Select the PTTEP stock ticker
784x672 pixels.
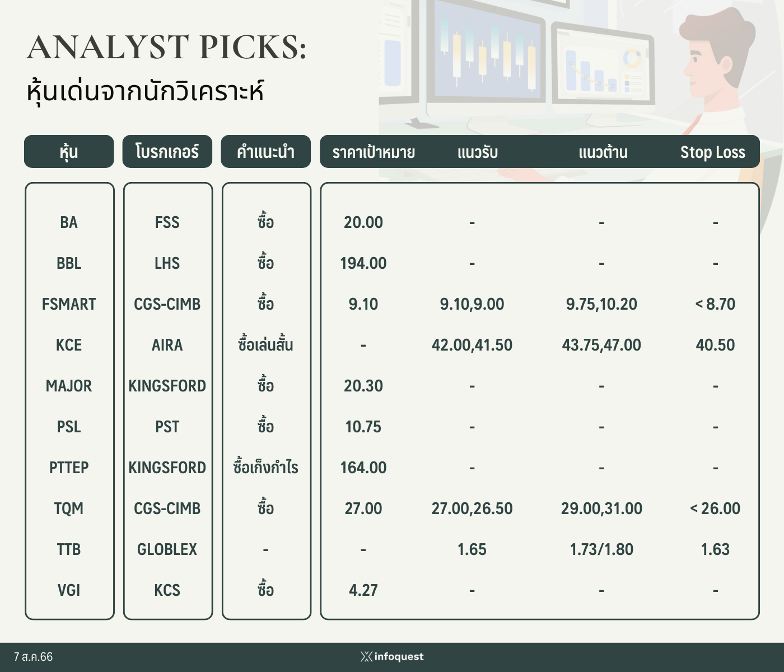69,468
